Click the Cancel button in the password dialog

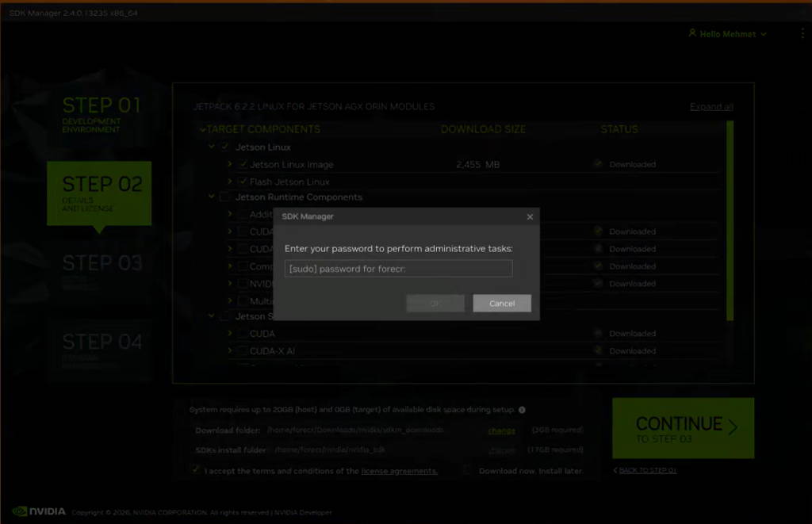501,303
